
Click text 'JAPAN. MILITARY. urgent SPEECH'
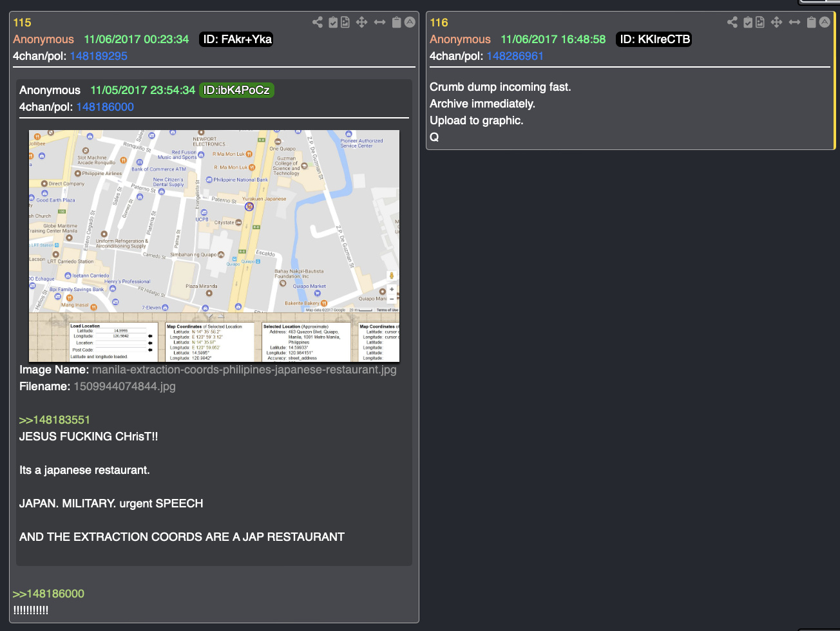[111, 504]
